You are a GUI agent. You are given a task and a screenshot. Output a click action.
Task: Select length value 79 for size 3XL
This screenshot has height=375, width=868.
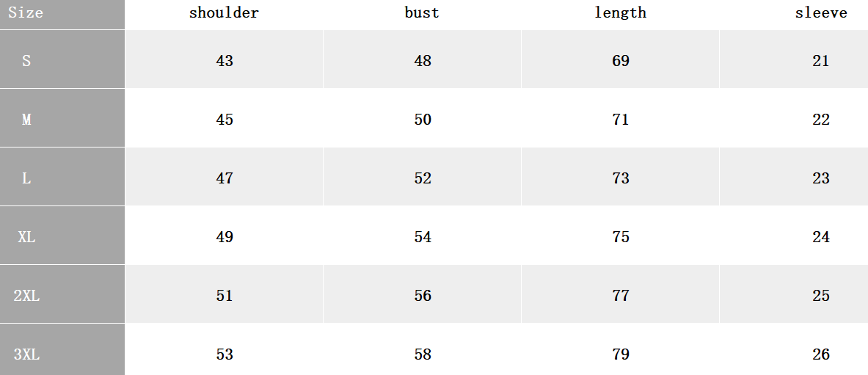(621, 354)
